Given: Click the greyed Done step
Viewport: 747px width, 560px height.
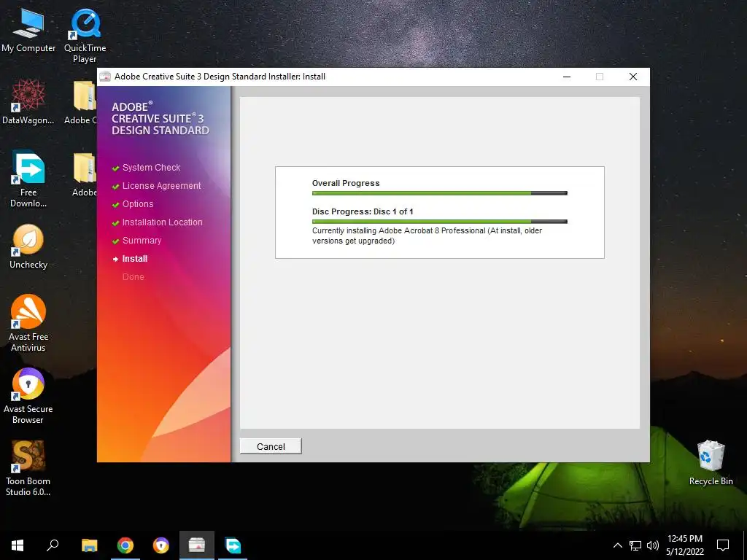Looking at the screenshot, I should click(133, 276).
